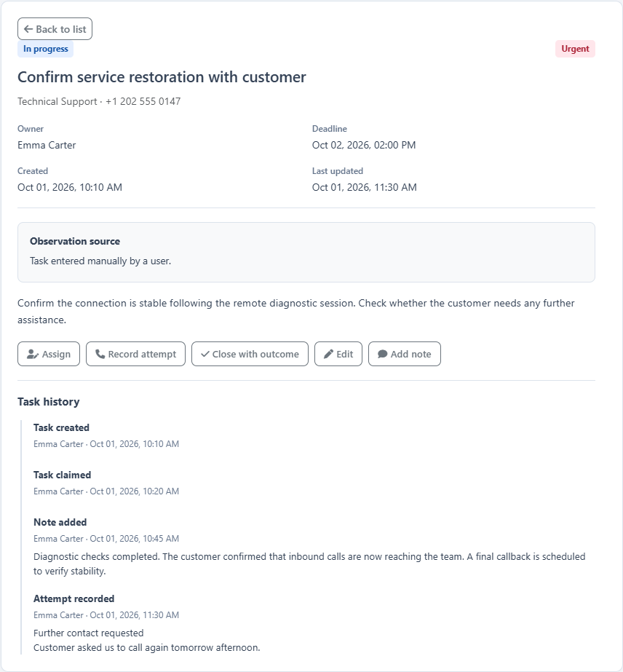Record a new contact attempt

pos(135,354)
